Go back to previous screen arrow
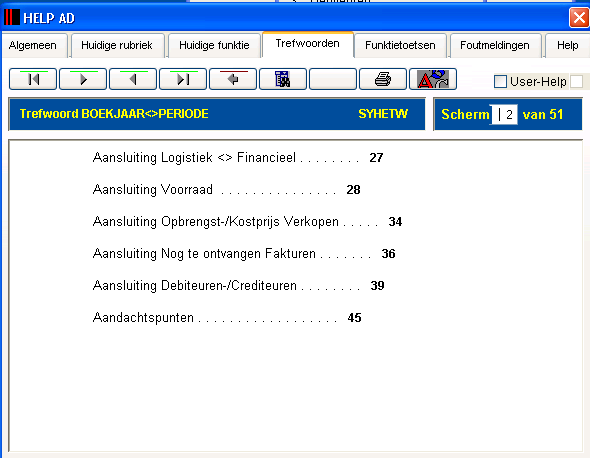 tap(133, 79)
